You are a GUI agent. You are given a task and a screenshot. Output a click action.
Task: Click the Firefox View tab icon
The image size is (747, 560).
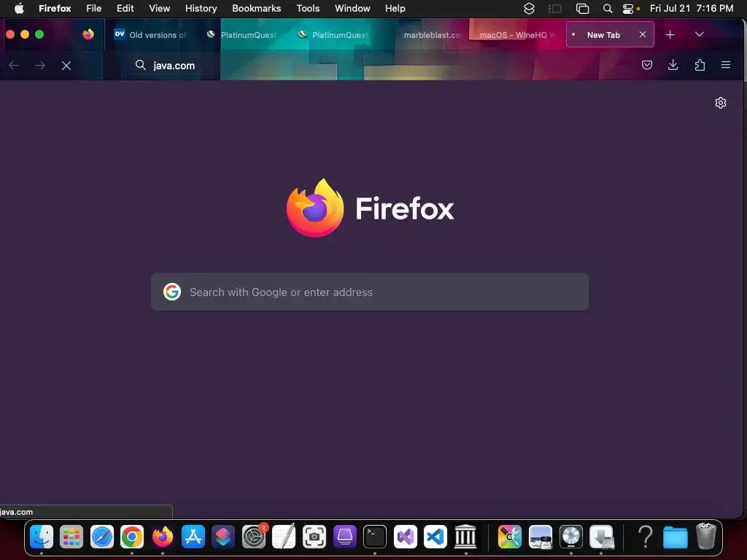[88, 34]
